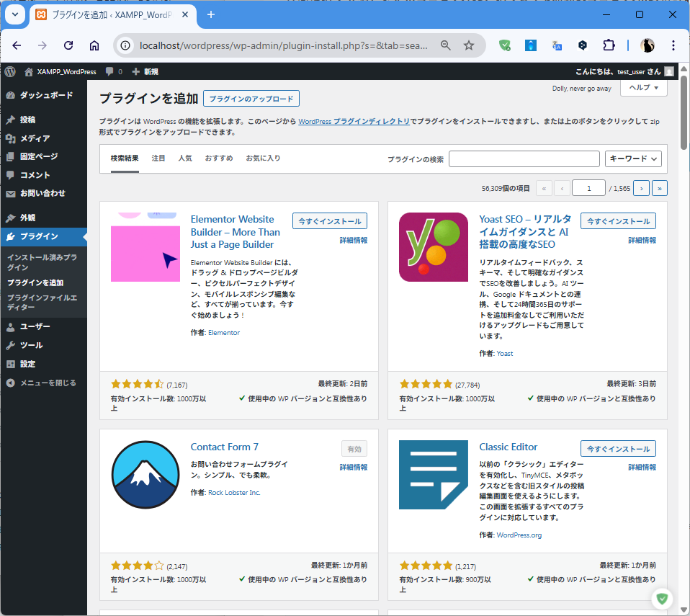
Task: Switch to the 人気 tab
Action: (185, 158)
